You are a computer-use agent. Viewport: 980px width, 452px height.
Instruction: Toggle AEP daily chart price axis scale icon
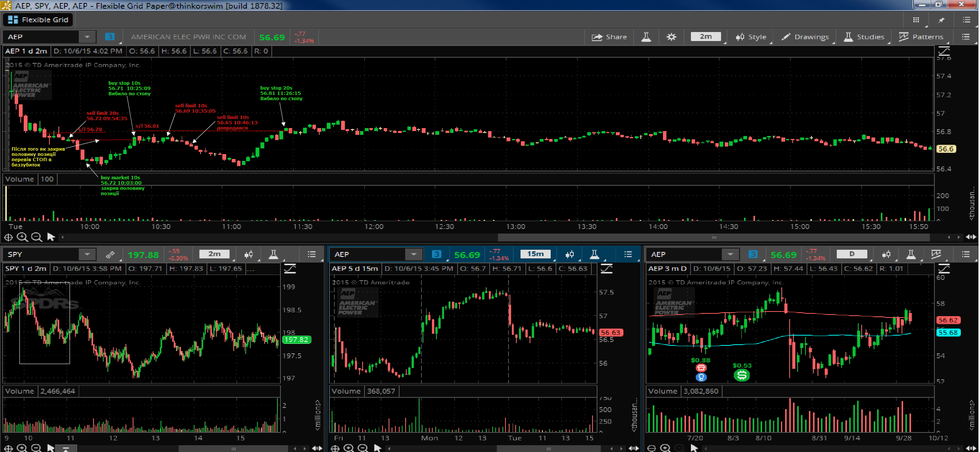point(944,269)
